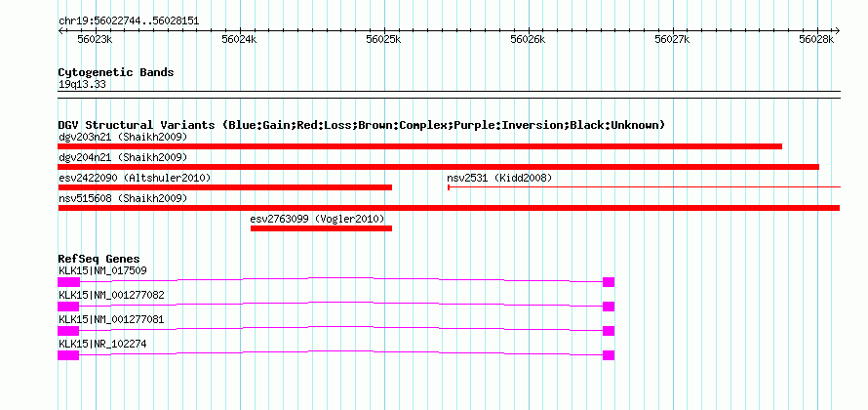Viewport: 868px width, 410px height.
Task: Click the left exon block of KLK15|NM_001277081
Action: 68,331
